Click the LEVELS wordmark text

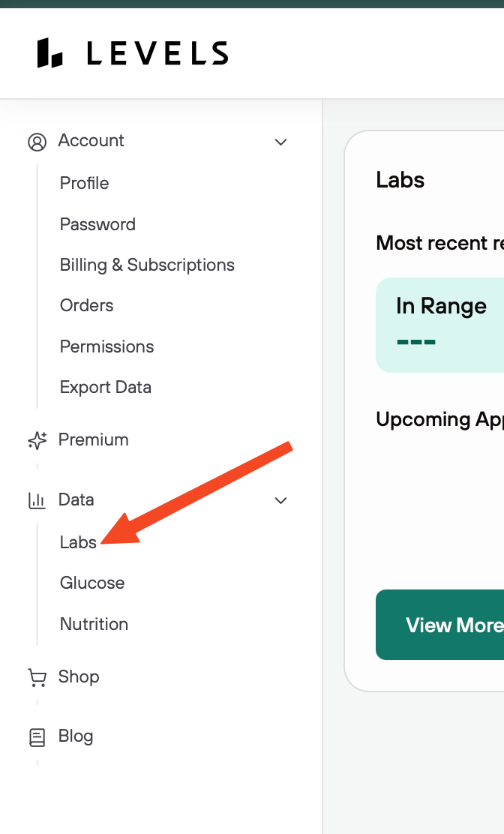tap(157, 53)
